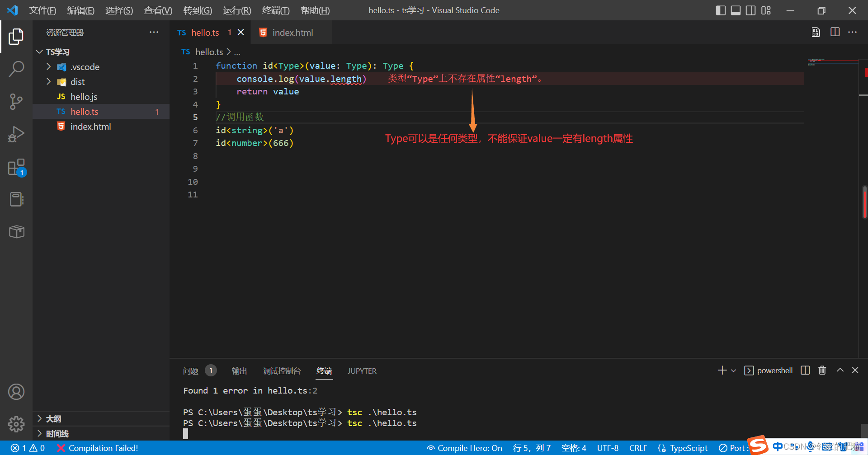Image resolution: width=868 pixels, height=455 pixels.
Task: Open Run and Debug view
Action: coord(16,134)
